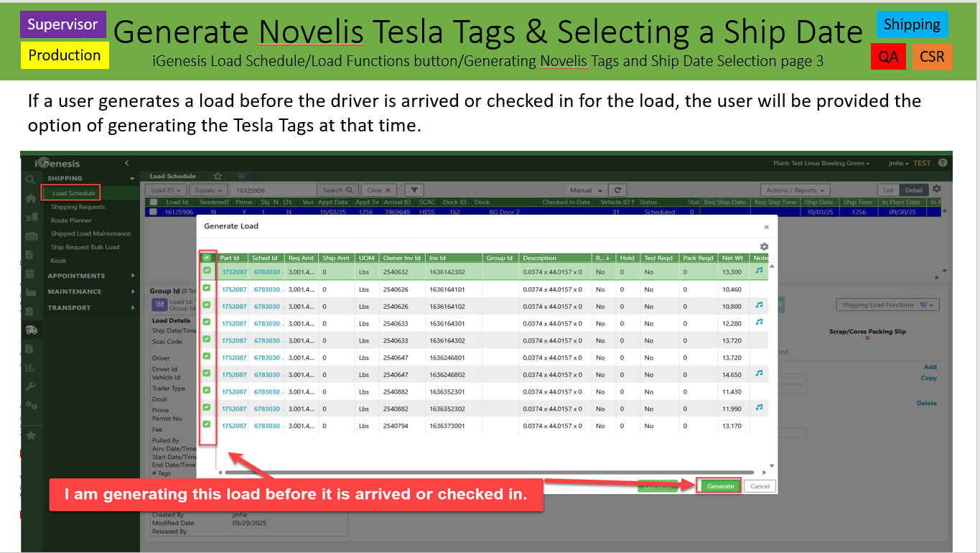Uncheck the row with Inv Id 1636246801
This screenshot has height=553, width=980.
pos(207,356)
